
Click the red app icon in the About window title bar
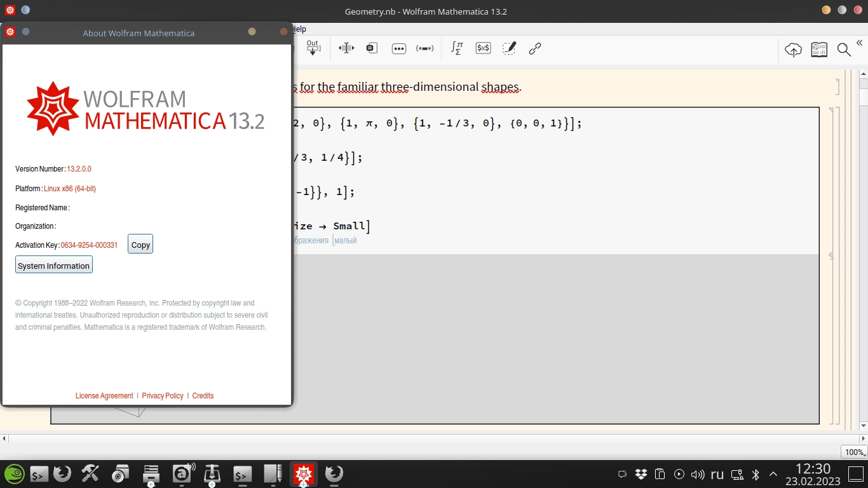coord(10,32)
